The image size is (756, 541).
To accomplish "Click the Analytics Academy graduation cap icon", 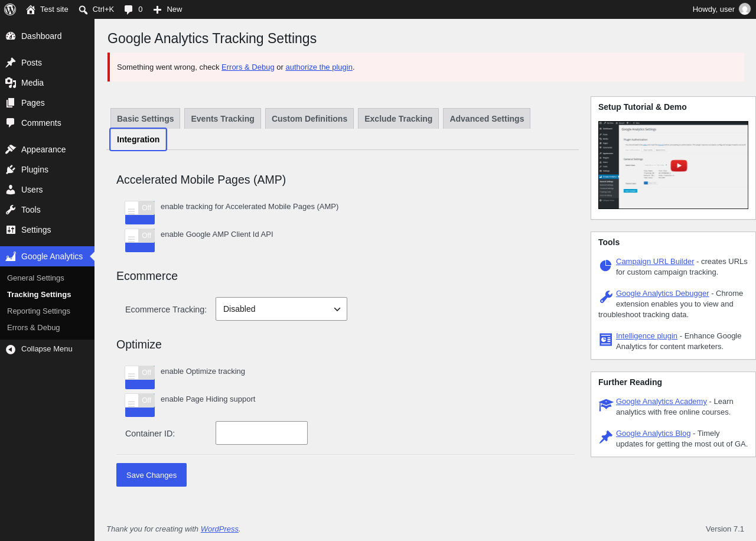I will [605, 405].
